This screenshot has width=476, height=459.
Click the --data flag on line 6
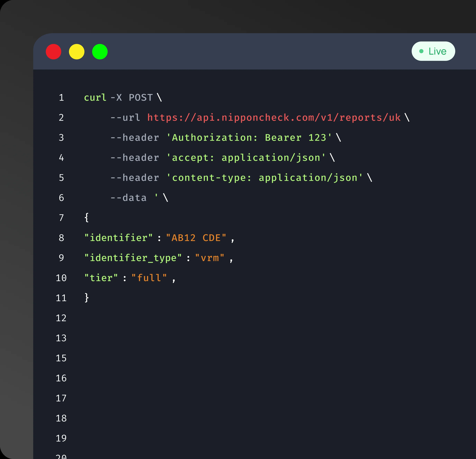point(129,198)
